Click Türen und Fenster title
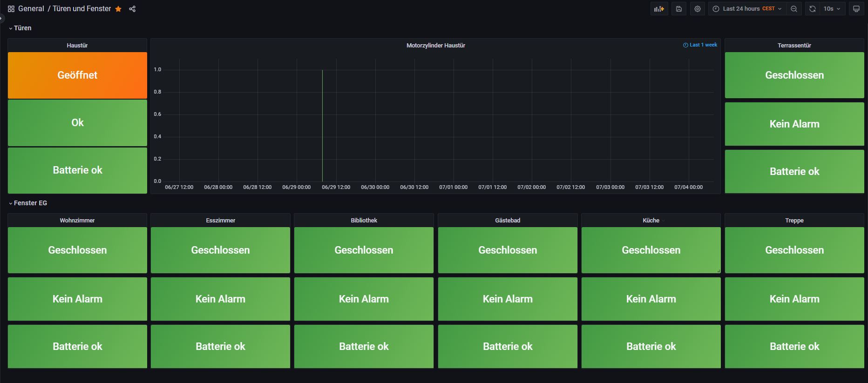 tap(82, 9)
